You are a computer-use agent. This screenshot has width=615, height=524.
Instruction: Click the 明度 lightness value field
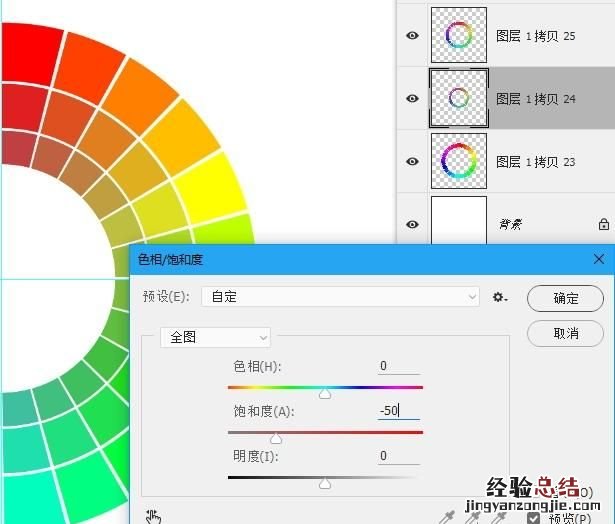(398, 456)
